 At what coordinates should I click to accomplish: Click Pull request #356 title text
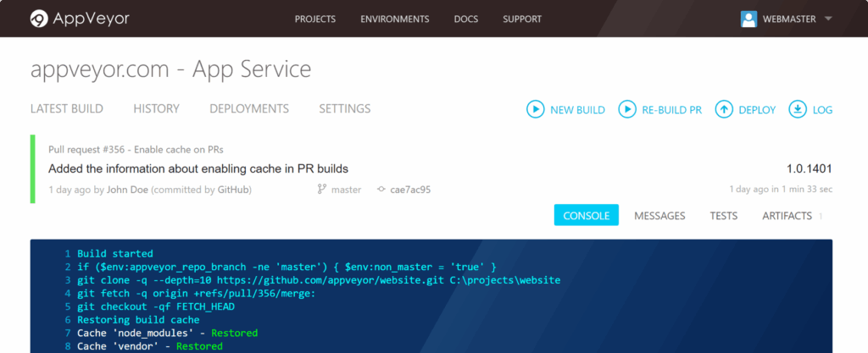(x=136, y=150)
